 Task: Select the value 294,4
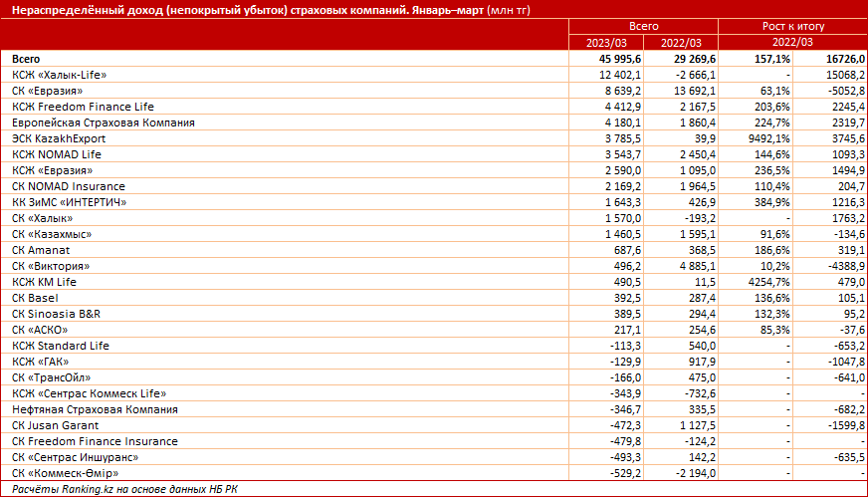click(x=703, y=314)
